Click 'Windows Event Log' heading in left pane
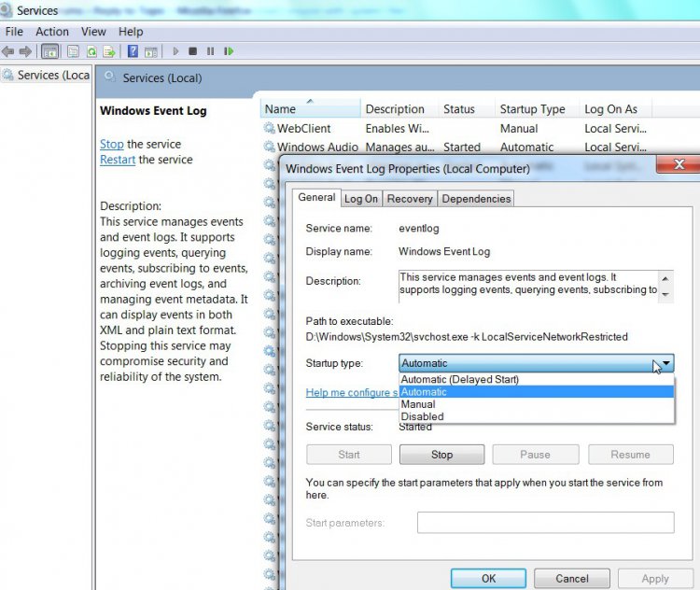Viewport: 700px width, 590px height. 153,111
